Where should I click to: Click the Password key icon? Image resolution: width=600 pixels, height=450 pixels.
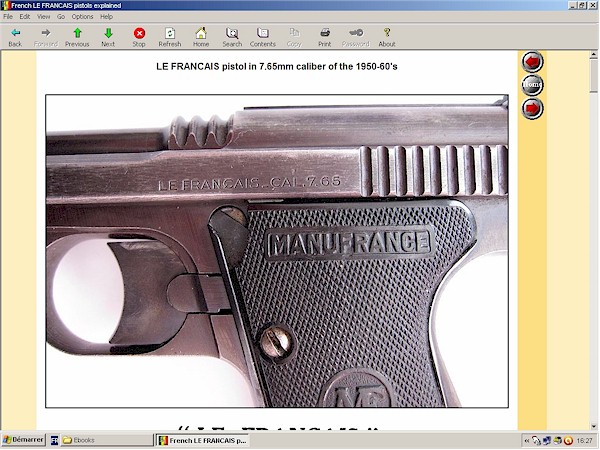click(x=355, y=37)
